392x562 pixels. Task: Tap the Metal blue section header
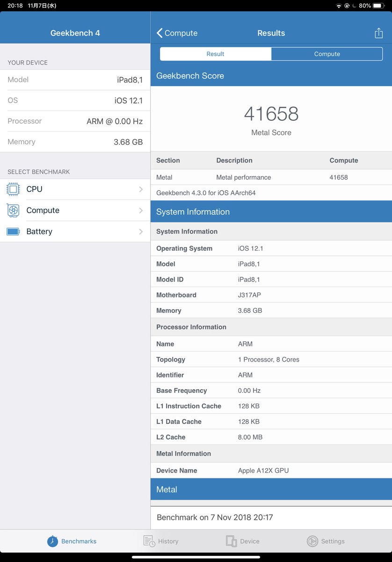click(271, 489)
